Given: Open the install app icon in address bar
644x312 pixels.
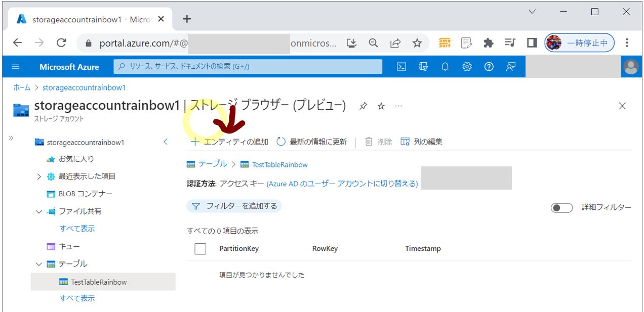Looking at the screenshot, I should tap(351, 43).
